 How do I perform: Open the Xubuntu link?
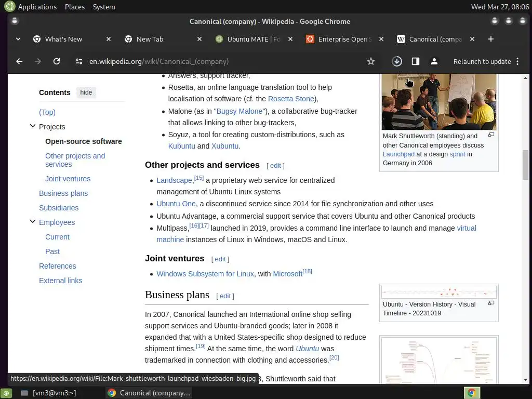(225, 146)
